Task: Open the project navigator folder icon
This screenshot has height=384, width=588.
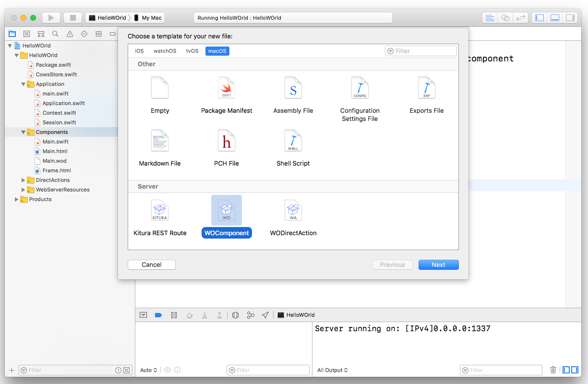Action: pos(12,34)
